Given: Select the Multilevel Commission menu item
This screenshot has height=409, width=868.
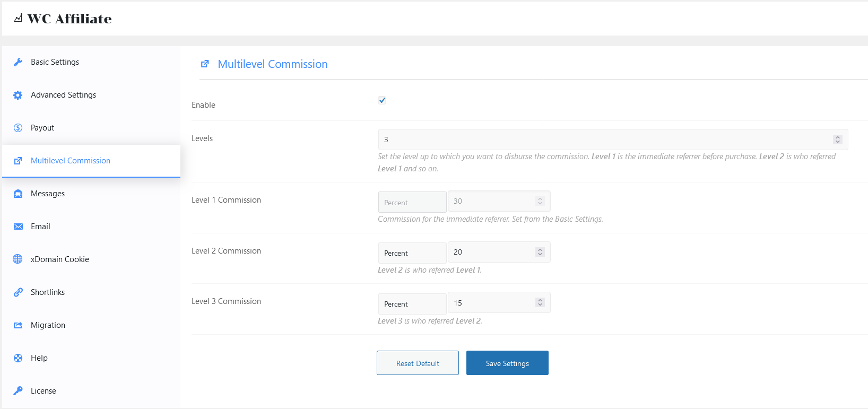Looking at the screenshot, I should pyautogui.click(x=91, y=161).
